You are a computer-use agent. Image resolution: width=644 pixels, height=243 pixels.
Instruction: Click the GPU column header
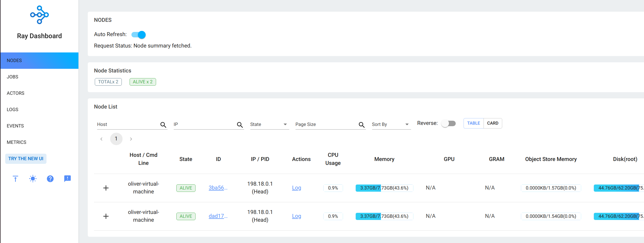pyautogui.click(x=449, y=159)
